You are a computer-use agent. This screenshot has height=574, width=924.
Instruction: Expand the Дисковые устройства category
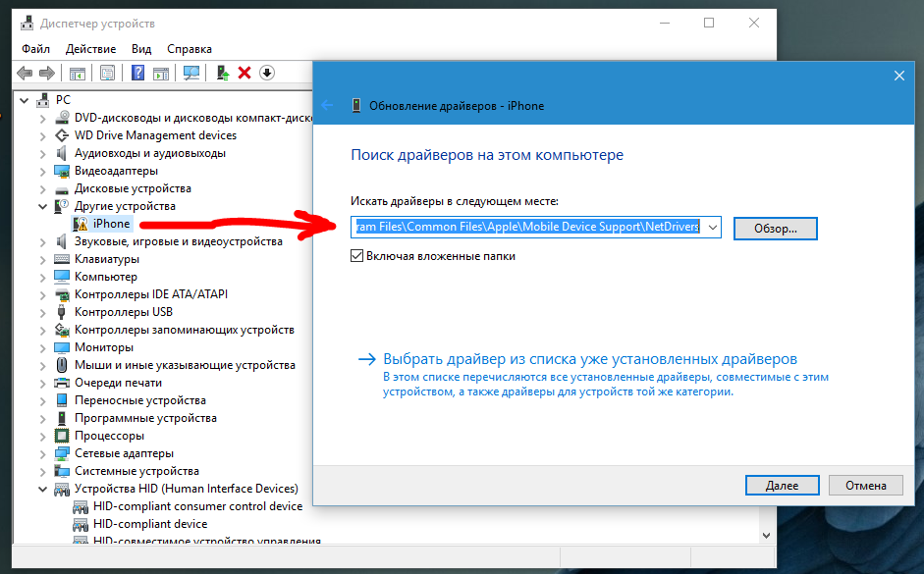click(x=42, y=189)
